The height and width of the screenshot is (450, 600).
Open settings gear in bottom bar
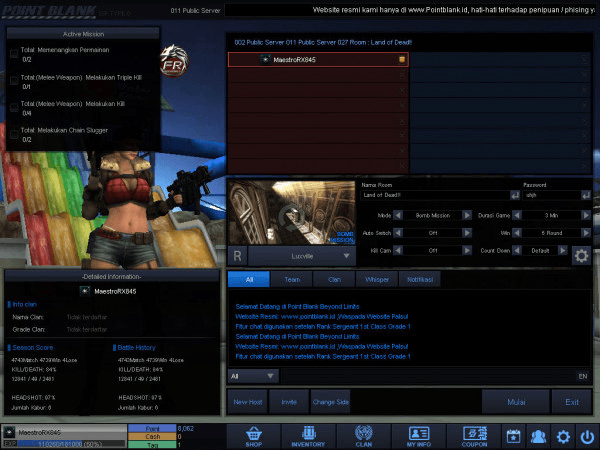pos(563,436)
